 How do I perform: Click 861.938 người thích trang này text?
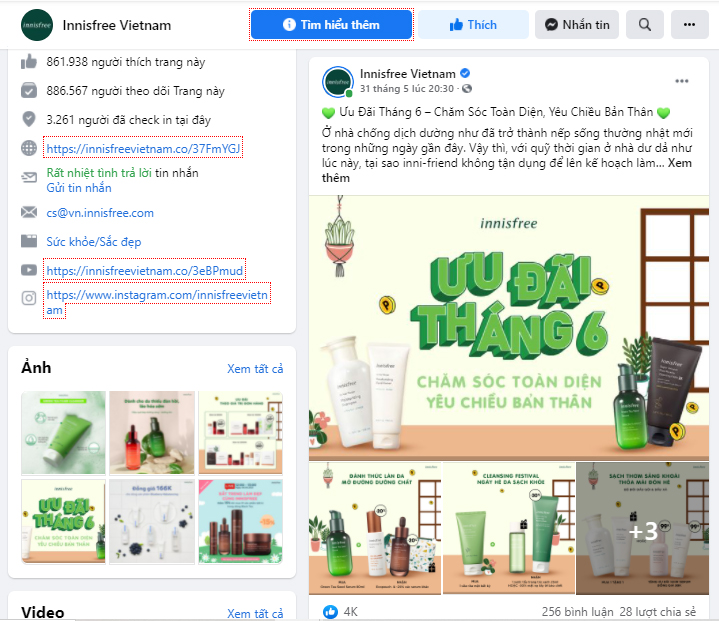(x=126, y=62)
